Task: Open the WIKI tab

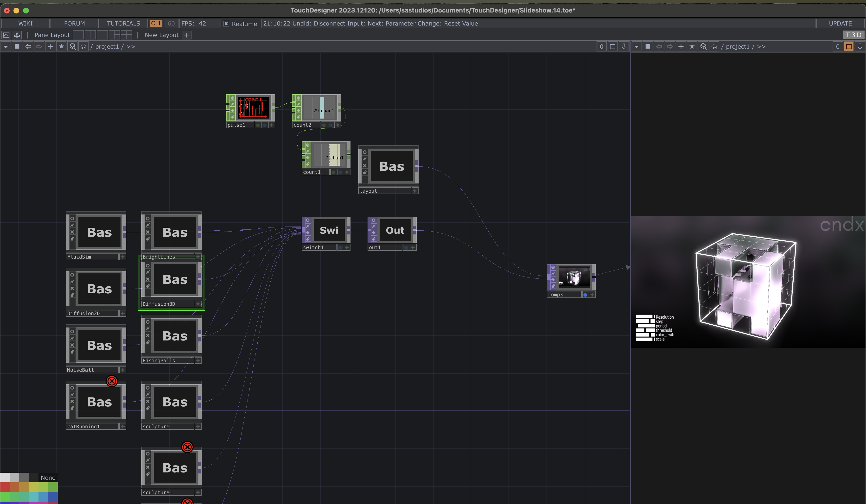Action: [x=25, y=23]
